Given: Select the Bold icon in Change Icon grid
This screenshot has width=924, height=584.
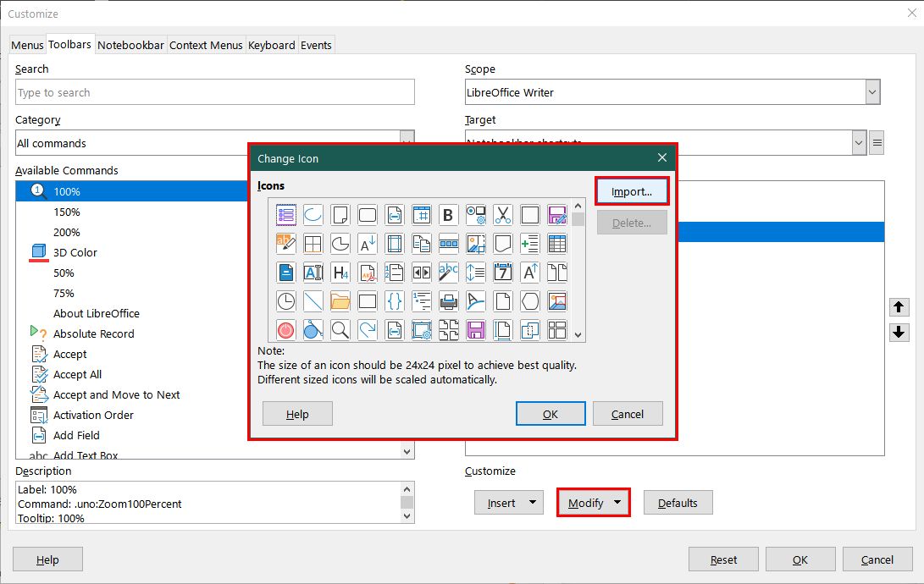Looking at the screenshot, I should point(448,214).
